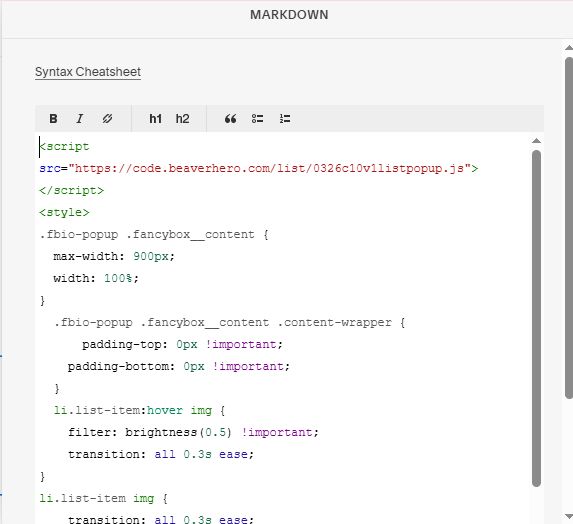Viewport: 573px width, 524px height.
Task: Insert a hyperlink using the link icon
Action: (107, 118)
